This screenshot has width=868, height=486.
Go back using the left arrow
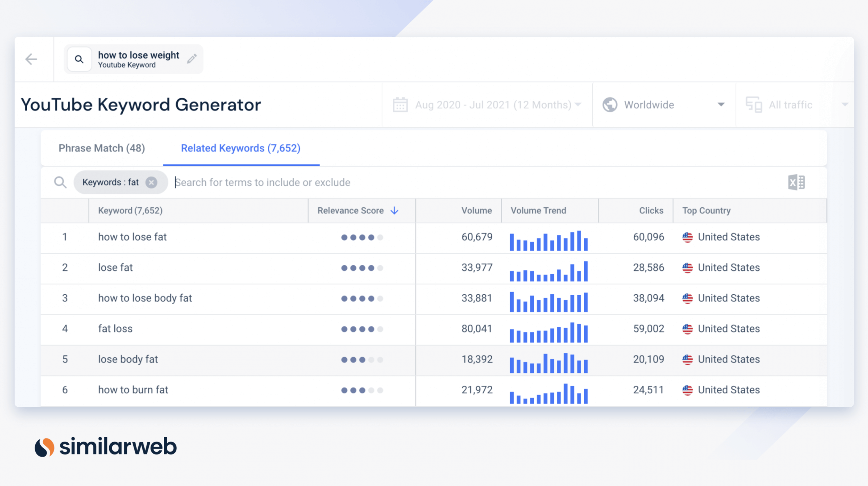coord(31,59)
